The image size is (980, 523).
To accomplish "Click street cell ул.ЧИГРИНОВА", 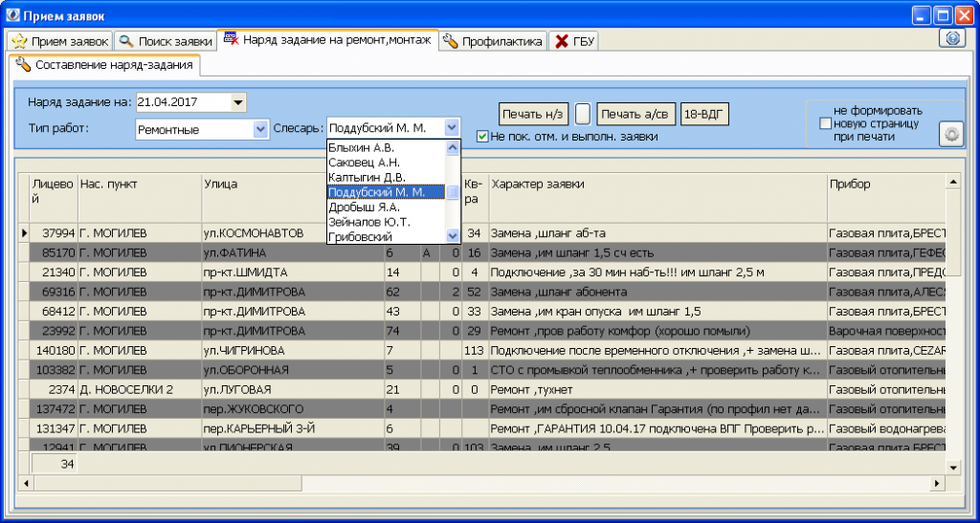I will [292, 350].
